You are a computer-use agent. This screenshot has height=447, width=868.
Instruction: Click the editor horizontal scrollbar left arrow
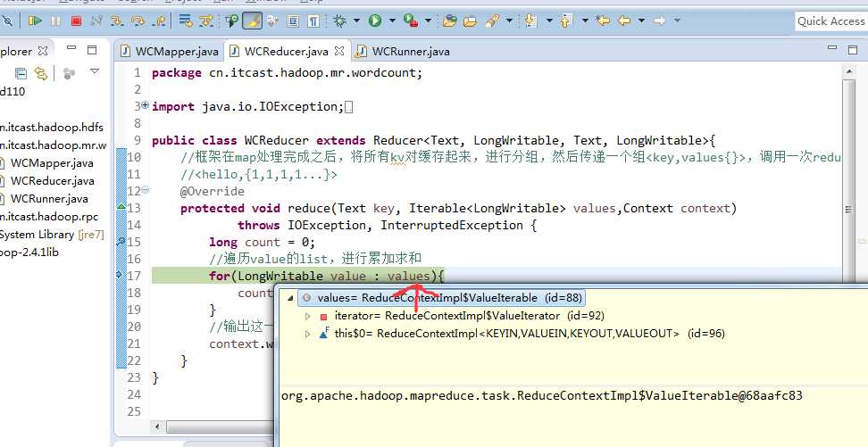click(158, 426)
